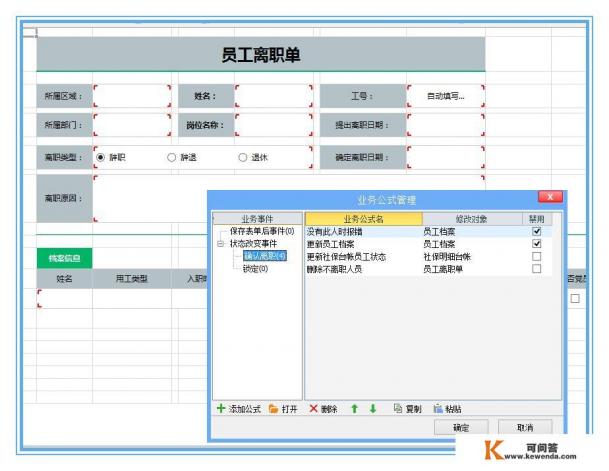Click the 离职原因 text area
Screen dimensions: 609x471
(x=150, y=198)
